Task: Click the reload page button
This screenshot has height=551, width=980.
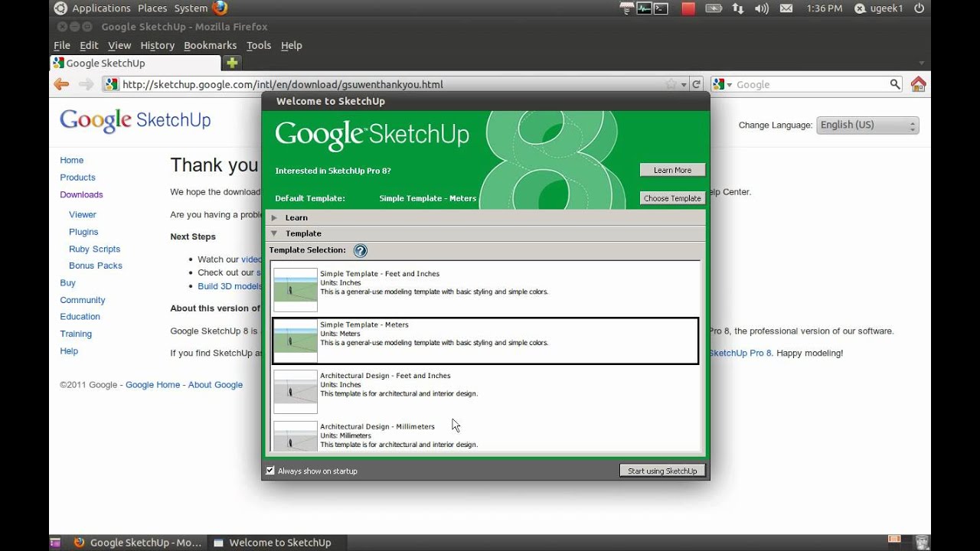Action: tap(696, 84)
